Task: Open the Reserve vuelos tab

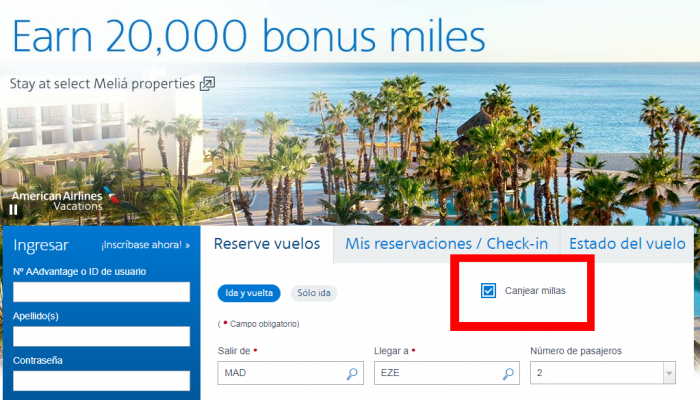Action: [267, 244]
